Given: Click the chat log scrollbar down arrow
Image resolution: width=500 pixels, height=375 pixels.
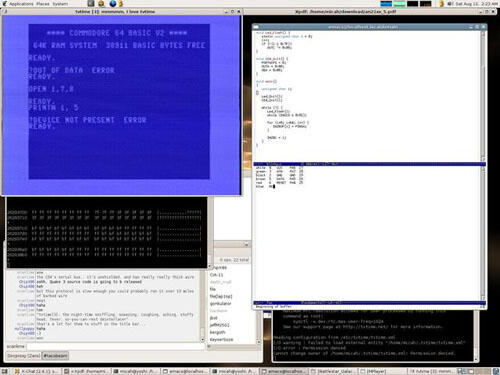Looking at the screenshot, I should tap(202, 340).
